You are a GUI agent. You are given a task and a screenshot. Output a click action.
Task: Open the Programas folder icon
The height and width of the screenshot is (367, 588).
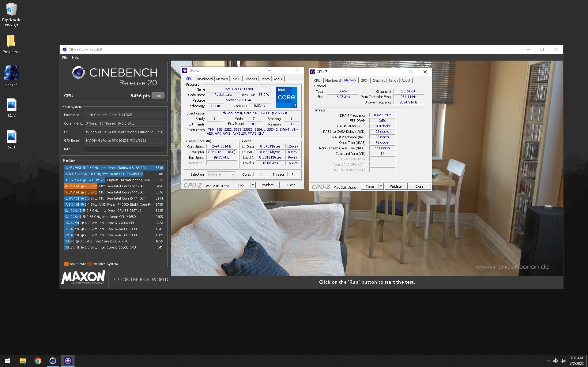(x=11, y=44)
